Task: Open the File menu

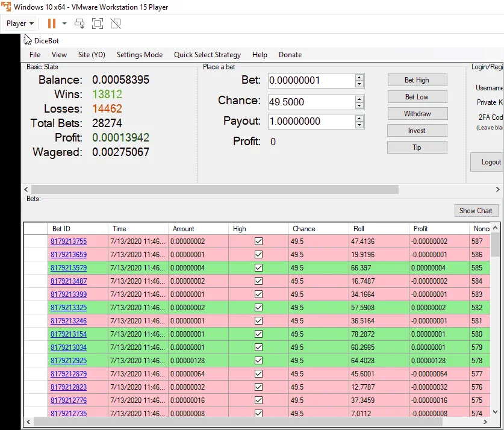Action: point(35,55)
